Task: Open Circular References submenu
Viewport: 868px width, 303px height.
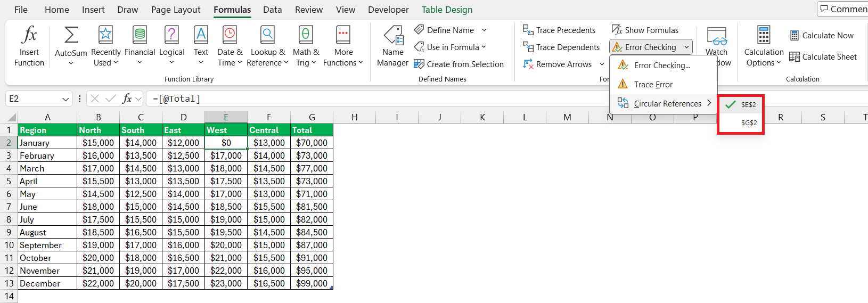Action: click(x=663, y=103)
